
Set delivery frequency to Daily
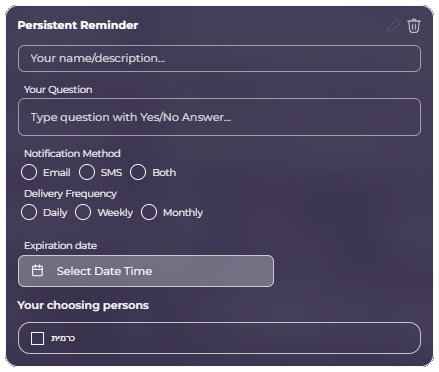click(29, 212)
